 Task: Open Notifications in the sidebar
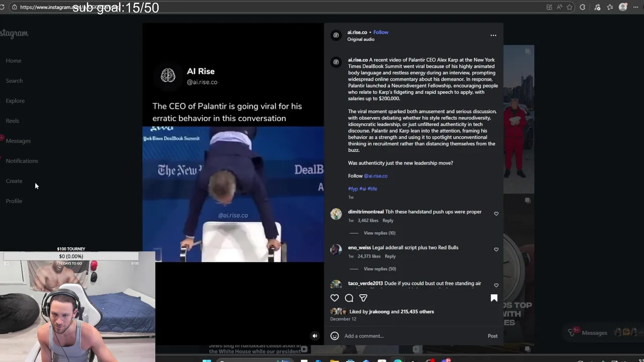22,161
